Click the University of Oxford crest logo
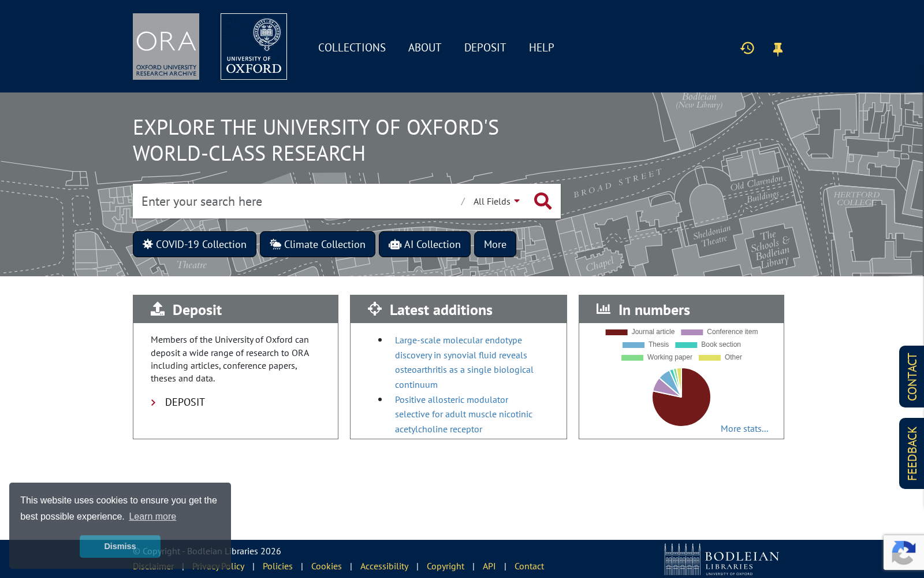This screenshot has width=924, height=578. (254, 46)
